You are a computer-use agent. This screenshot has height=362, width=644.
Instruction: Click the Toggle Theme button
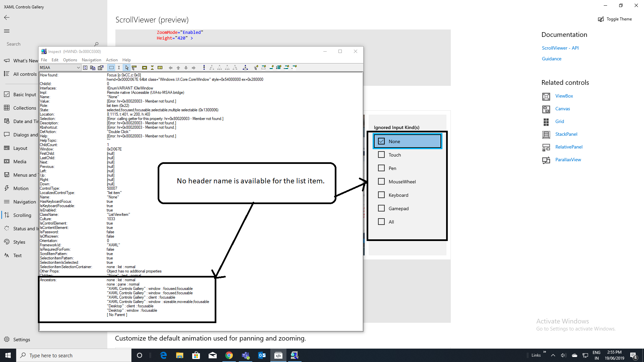point(615,19)
